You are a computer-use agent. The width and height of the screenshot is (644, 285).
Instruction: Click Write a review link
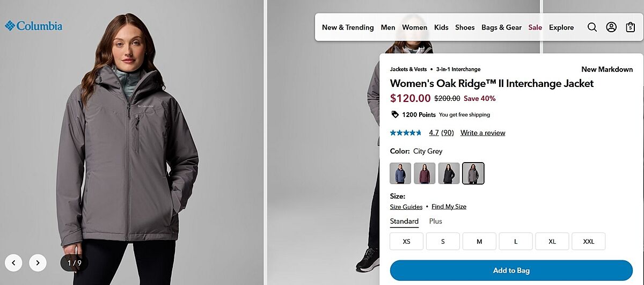click(x=482, y=133)
